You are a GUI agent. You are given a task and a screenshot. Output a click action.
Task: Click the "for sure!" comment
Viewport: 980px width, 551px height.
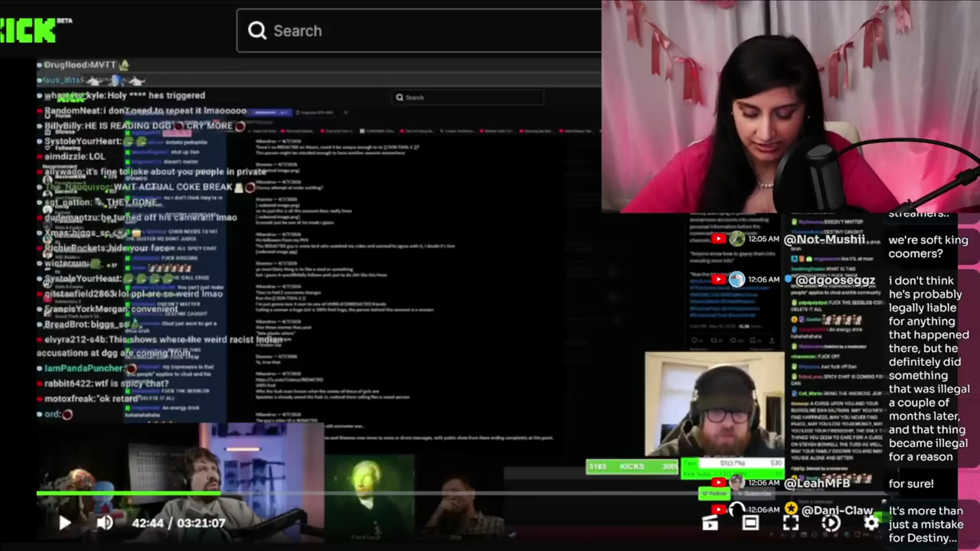click(x=911, y=484)
